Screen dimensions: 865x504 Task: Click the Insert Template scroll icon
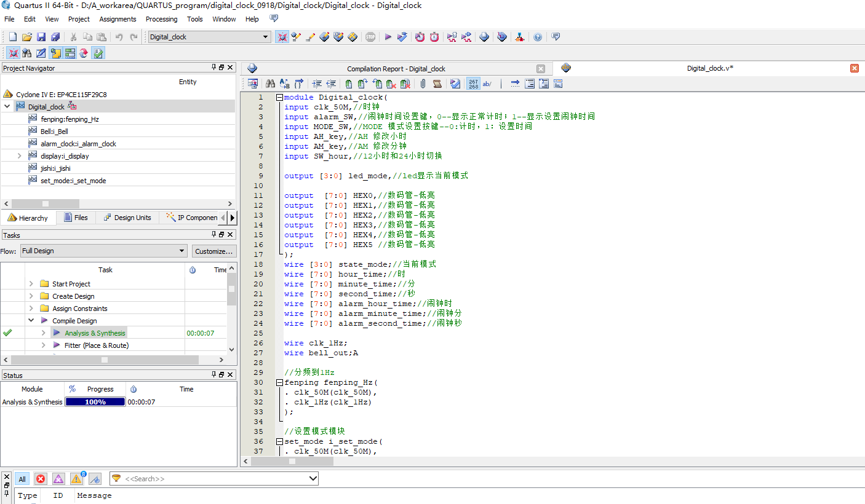pyautogui.click(x=437, y=84)
